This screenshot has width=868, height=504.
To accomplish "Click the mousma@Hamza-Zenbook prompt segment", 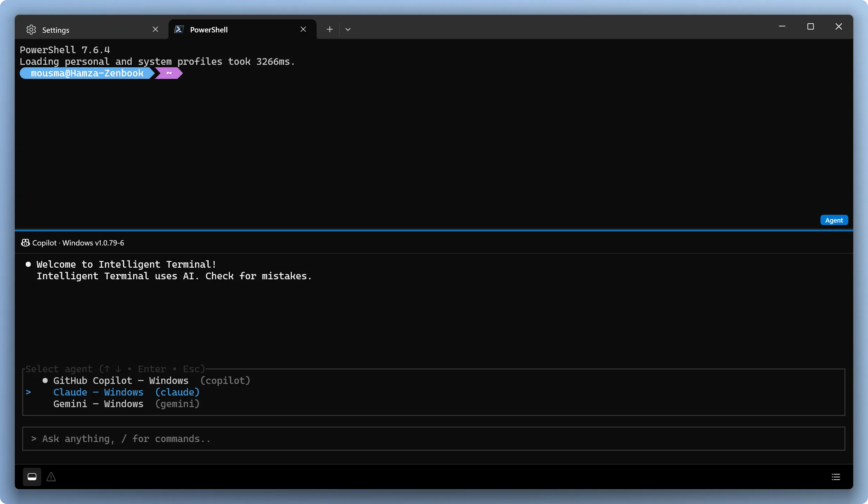I will 87,73.
